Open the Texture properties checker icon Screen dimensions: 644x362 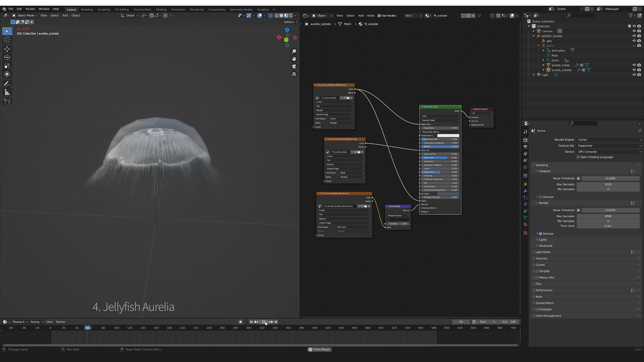(525, 233)
